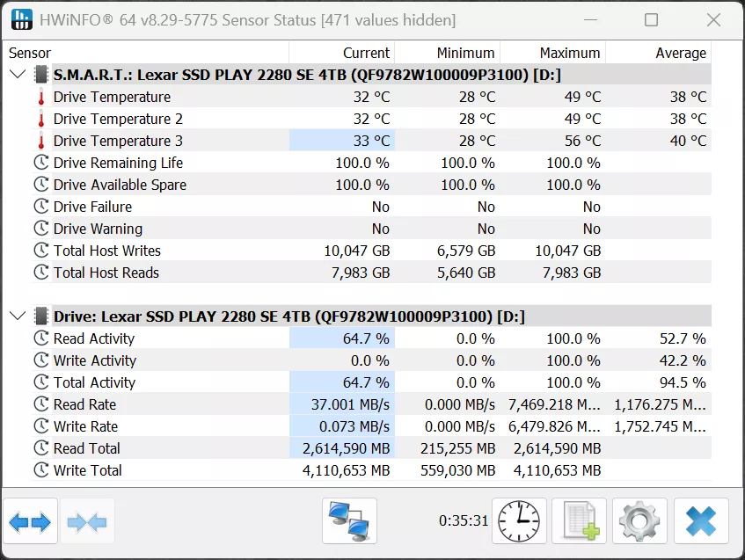Click clock icon beside Write Rate
This screenshot has width=745, height=560.
coord(41,426)
